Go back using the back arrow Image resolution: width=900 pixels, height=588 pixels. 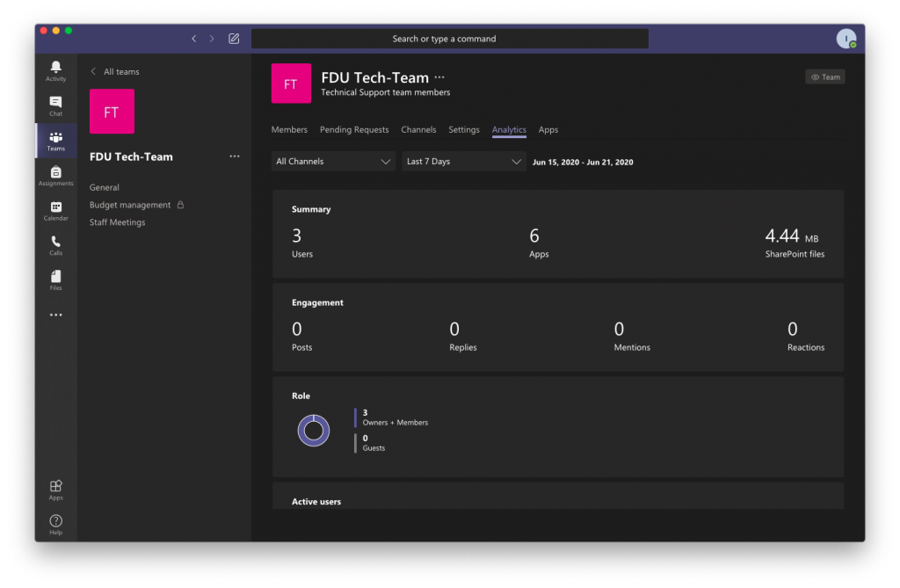194,39
